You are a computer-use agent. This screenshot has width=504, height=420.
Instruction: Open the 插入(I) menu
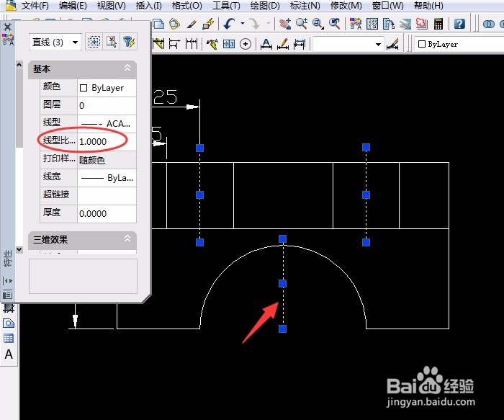(149, 6)
